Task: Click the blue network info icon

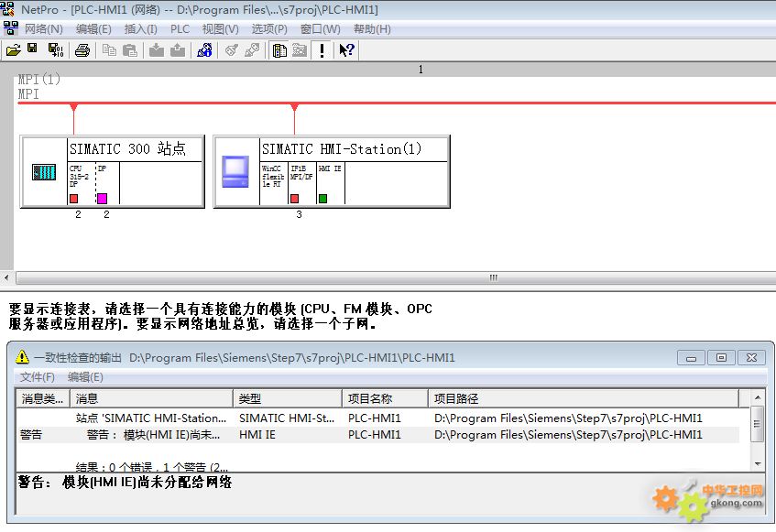Action: click(x=204, y=50)
